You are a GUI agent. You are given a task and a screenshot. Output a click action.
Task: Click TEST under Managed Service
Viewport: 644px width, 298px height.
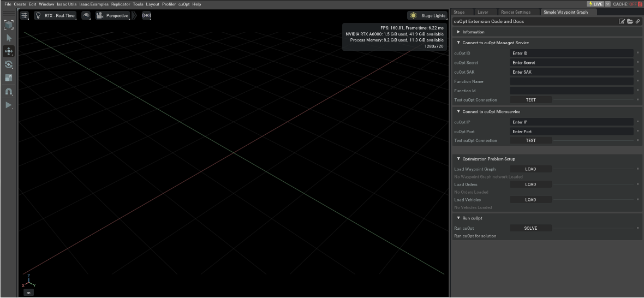530,100
